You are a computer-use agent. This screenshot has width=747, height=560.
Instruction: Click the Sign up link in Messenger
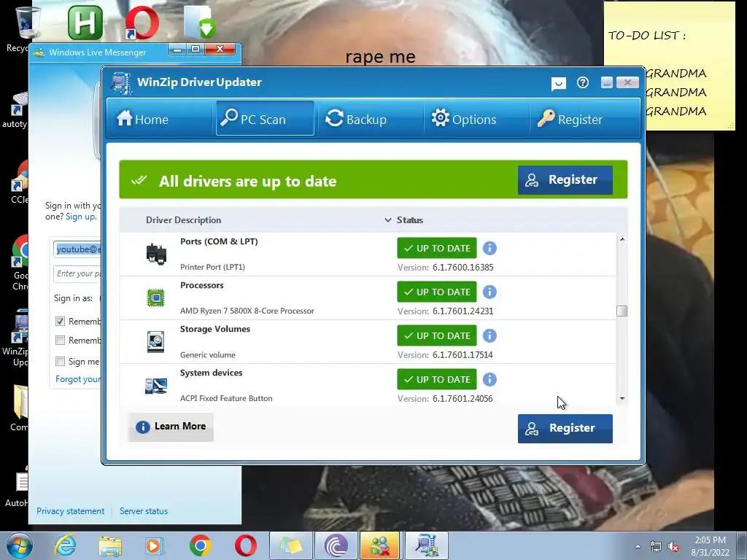point(81,217)
